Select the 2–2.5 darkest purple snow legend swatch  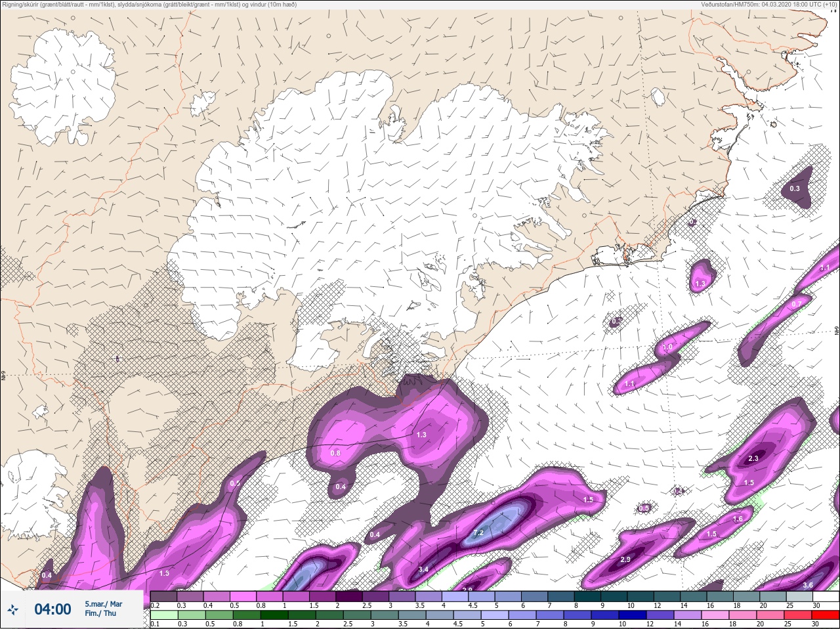349,597
